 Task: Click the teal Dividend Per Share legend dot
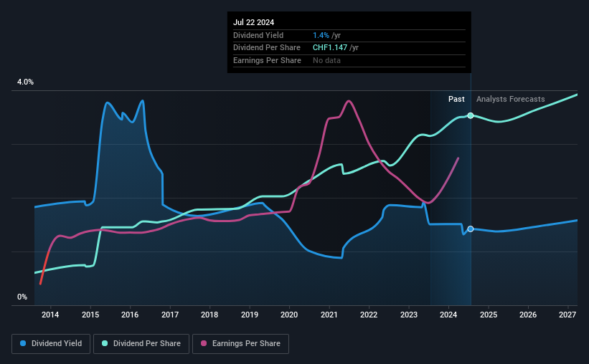[105, 343]
